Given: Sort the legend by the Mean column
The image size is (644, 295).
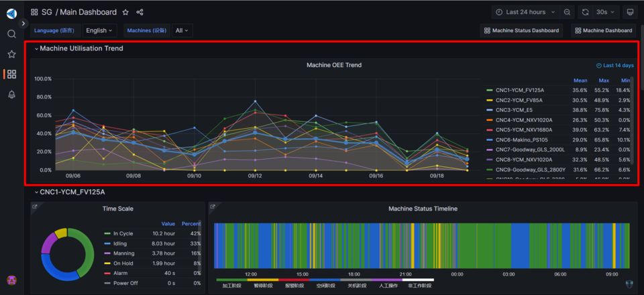Looking at the screenshot, I should 580,80.
